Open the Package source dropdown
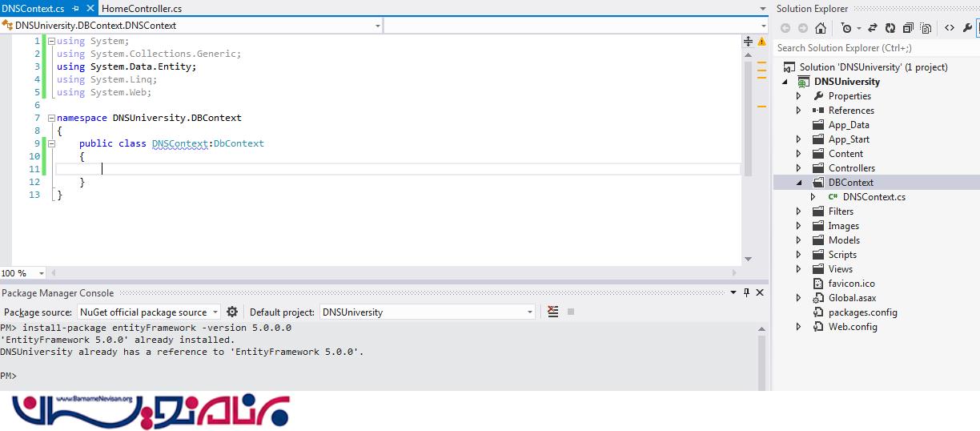980x431 pixels. (x=215, y=312)
